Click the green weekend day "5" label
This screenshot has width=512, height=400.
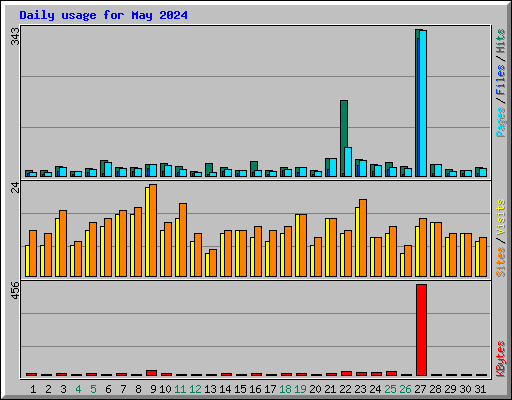click(x=93, y=389)
